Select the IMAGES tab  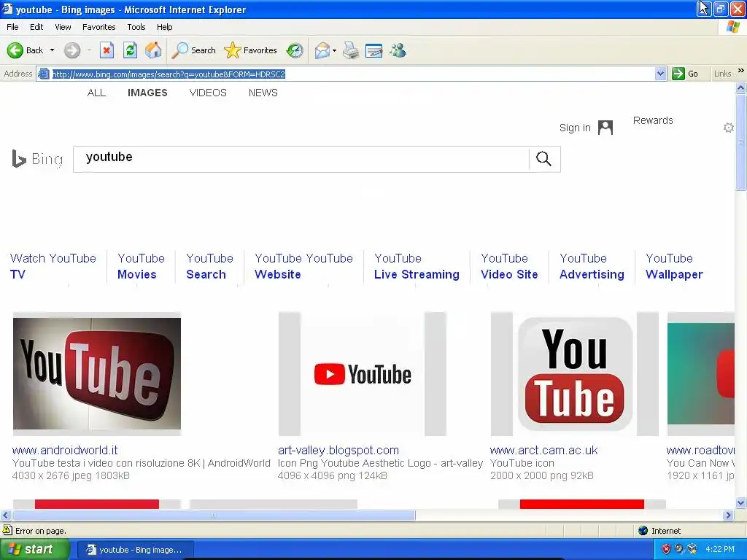(147, 93)
